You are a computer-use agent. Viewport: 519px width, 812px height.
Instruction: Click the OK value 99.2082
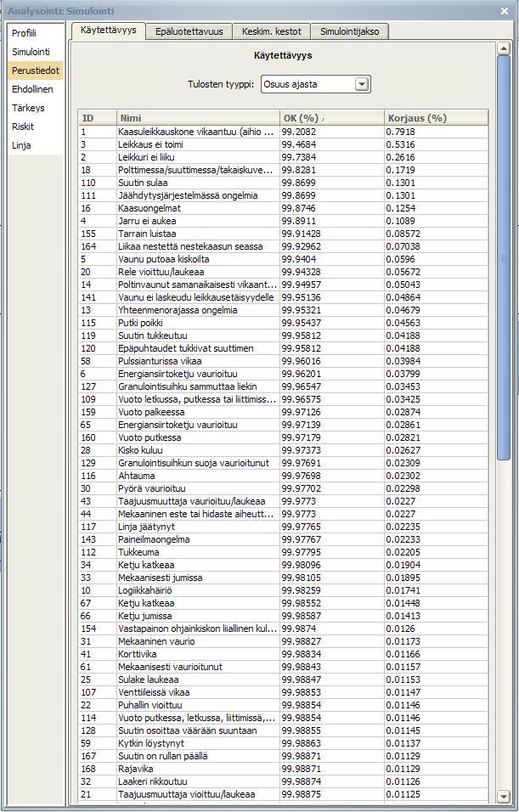[299, 132]
